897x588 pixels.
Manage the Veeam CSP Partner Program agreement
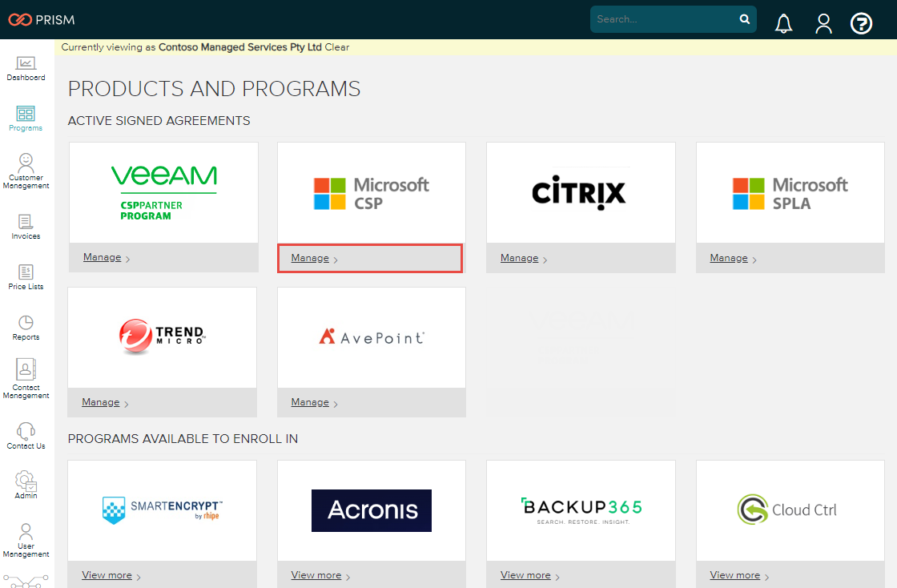point(101,256)
